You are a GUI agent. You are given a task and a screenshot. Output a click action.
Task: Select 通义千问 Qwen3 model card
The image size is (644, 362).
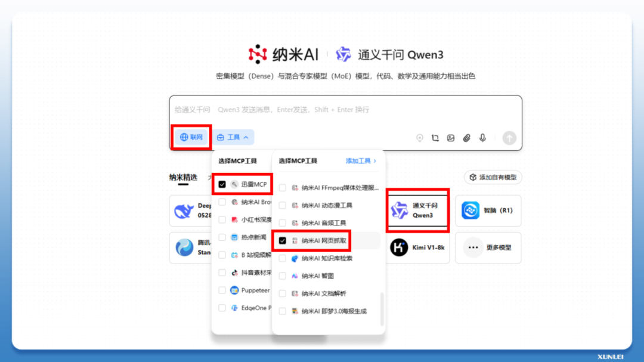pyautogui.click(x=417, y=211)
